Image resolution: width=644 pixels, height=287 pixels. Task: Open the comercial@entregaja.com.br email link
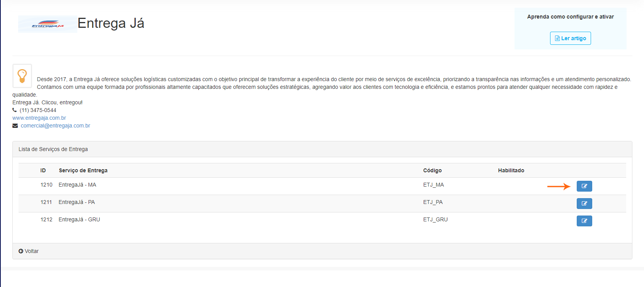(x=55, y=126)
